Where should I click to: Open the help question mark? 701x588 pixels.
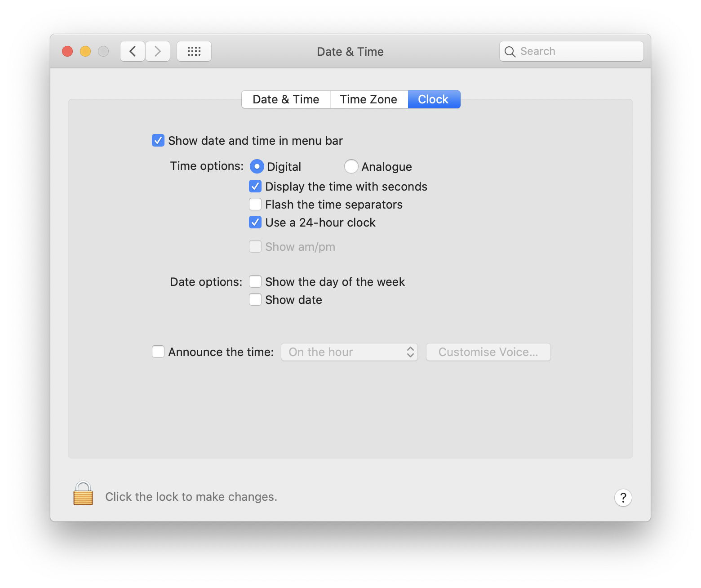click(623, 498)
